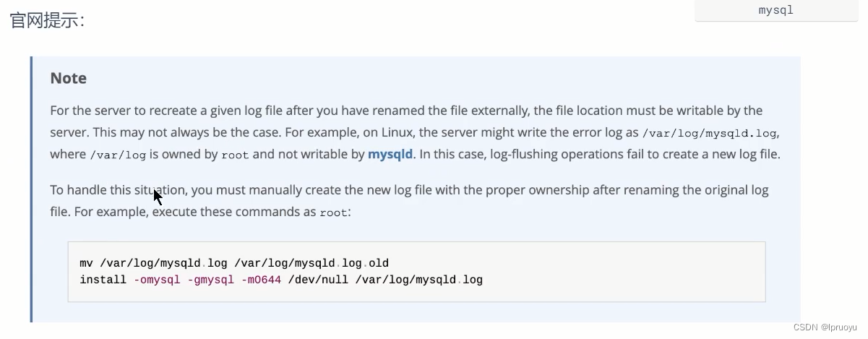This screenshot has width=868, height=339.
Task: Click the mv command in the code block
Action: tap(86, 263)
